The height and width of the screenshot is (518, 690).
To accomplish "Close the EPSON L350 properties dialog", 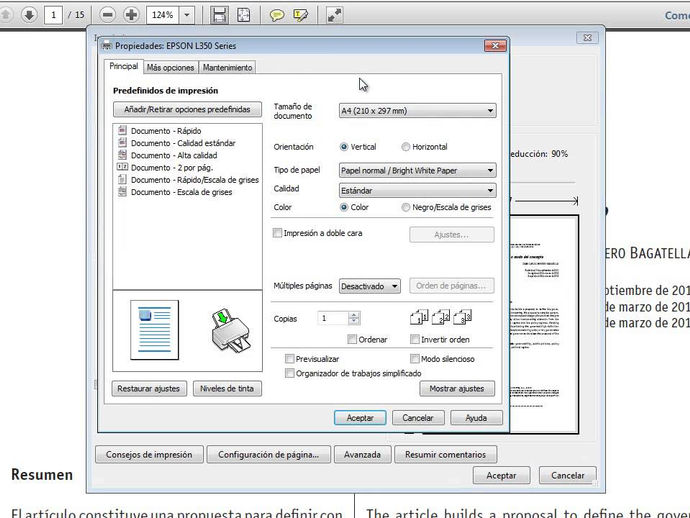I will point(495,46).
